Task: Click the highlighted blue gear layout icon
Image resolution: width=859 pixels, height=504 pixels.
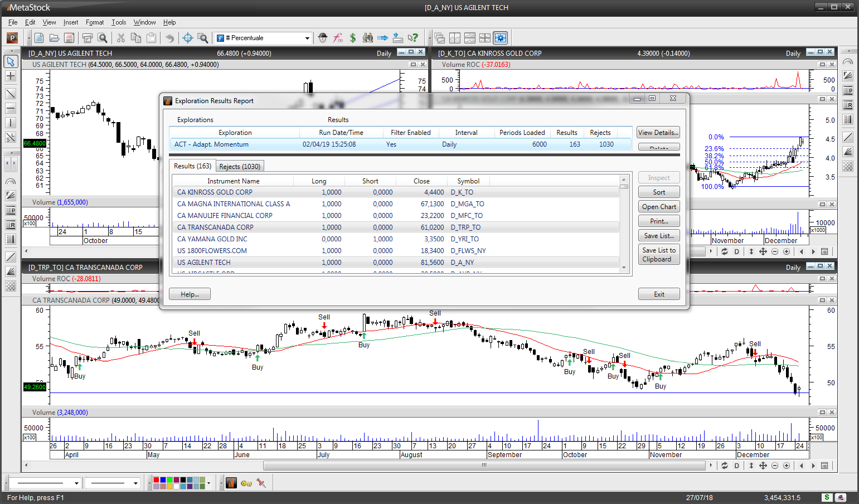Action: pos(501,38)
